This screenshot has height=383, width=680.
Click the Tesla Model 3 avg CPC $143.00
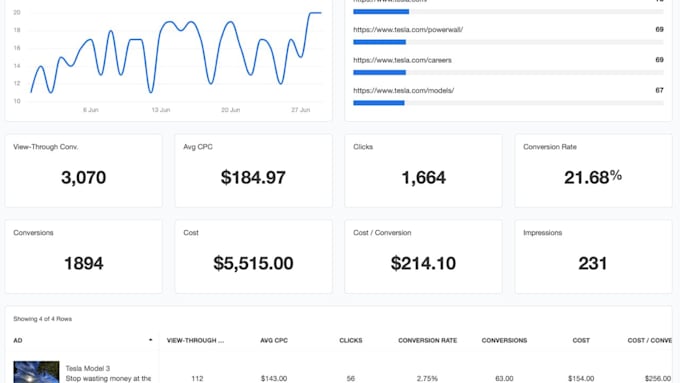[274, 379]
